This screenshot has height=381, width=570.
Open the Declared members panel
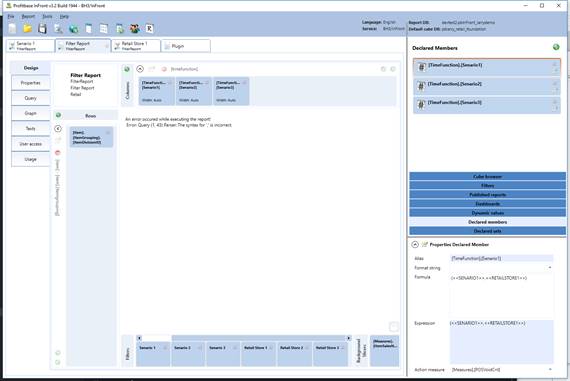pyautogui.click(x=487, y=222)
